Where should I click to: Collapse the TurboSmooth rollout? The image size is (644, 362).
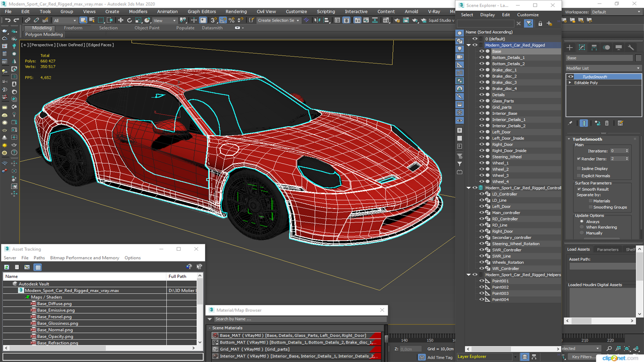point(569,139)
